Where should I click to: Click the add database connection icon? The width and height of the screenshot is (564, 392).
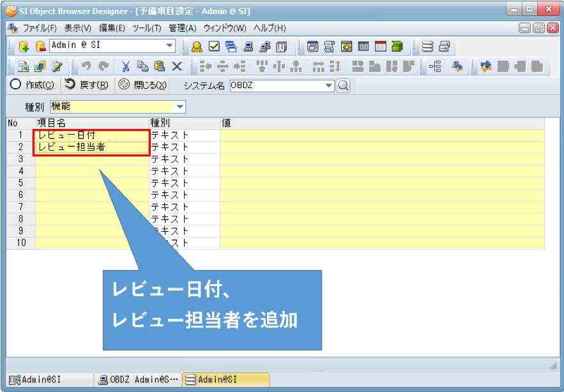(24, 46)
